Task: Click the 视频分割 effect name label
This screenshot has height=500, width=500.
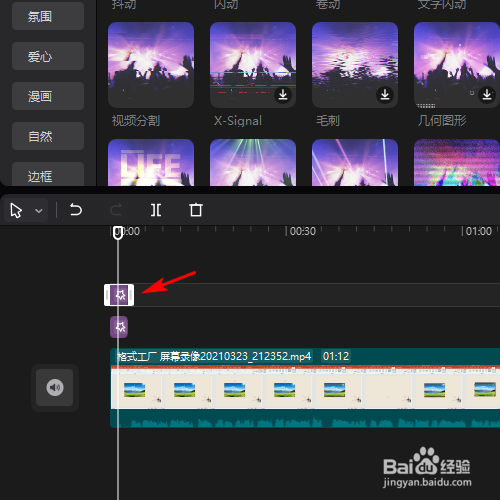Action: [x=136, y=120]
